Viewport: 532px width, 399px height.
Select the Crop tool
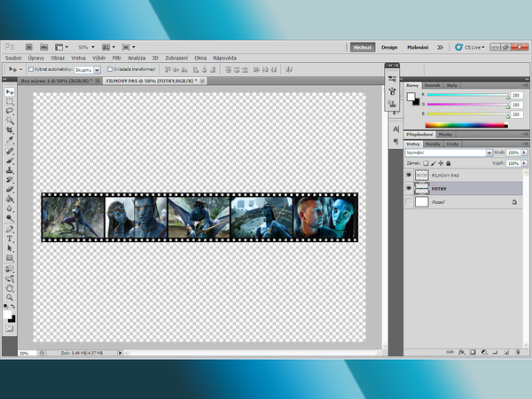pos(11,129)
